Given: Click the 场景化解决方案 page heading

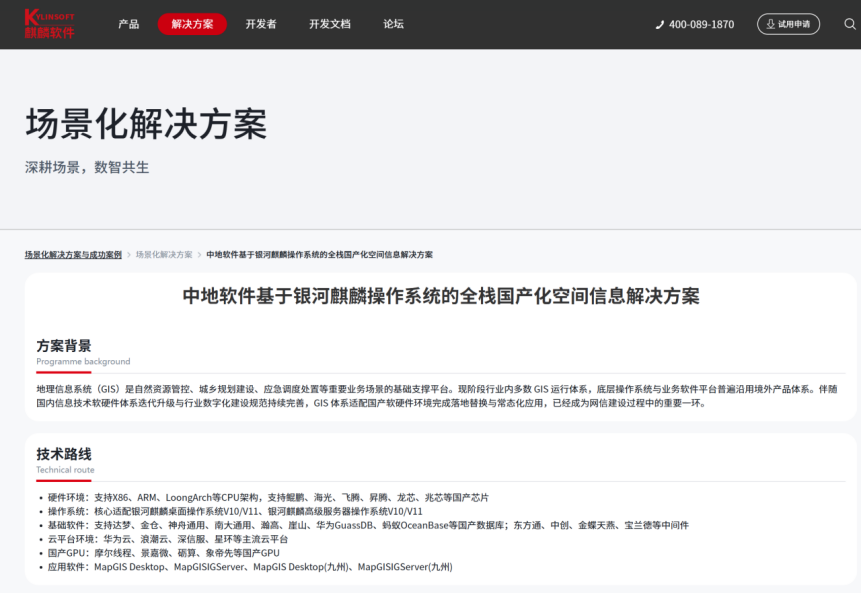Looking at the screenshot, I should tap(146, 124).
